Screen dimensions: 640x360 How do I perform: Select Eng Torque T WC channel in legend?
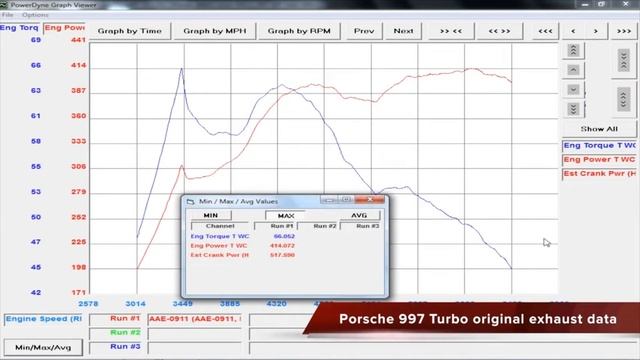[x=599, y=146]
